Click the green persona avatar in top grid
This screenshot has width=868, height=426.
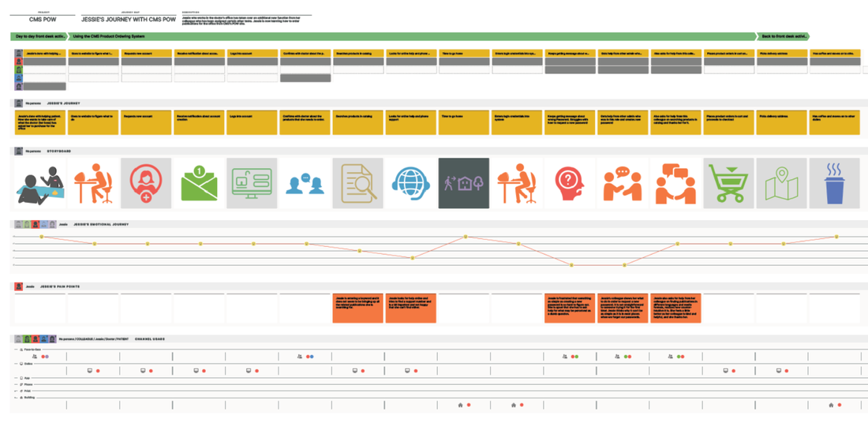pos(20,69)
